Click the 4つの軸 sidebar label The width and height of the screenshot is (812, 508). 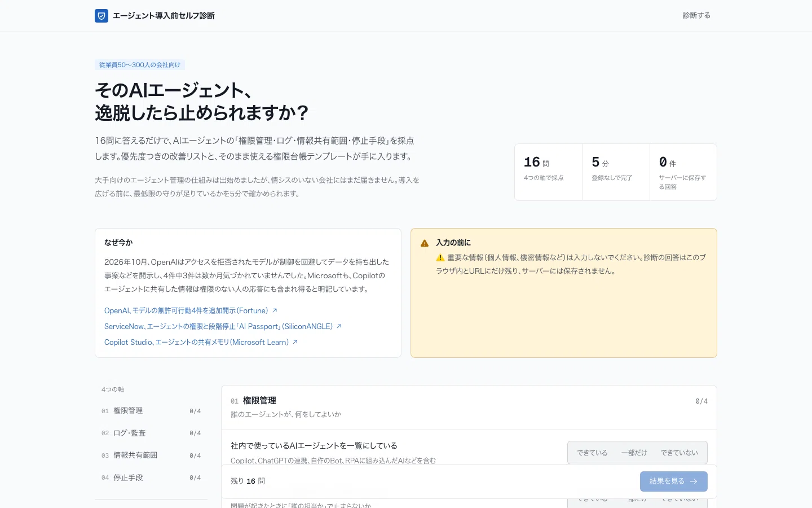(113, 389)
